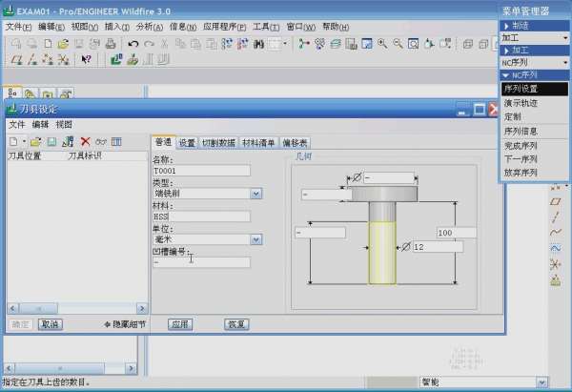Image resolution: width=572 pixels, height=392 pixels.
Task: Click the table columns setup icon
Action: 116,141
